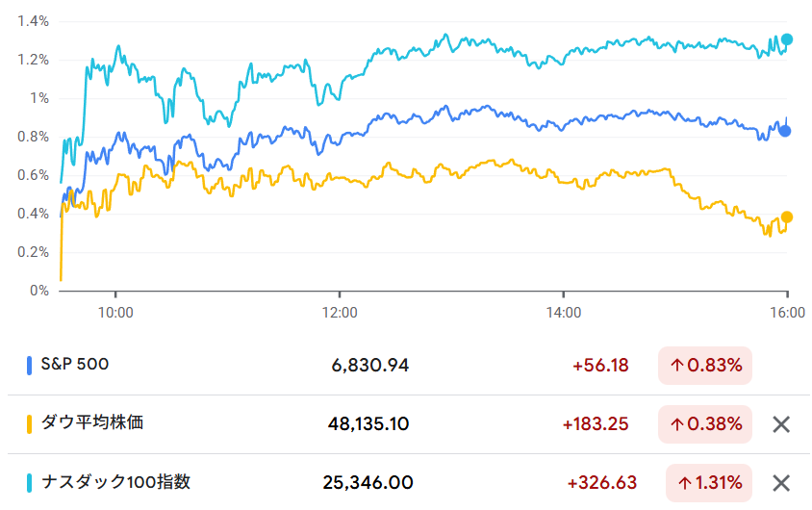
Task: Click the S&P 500 price 6,830.94
Action: (370, 366)
